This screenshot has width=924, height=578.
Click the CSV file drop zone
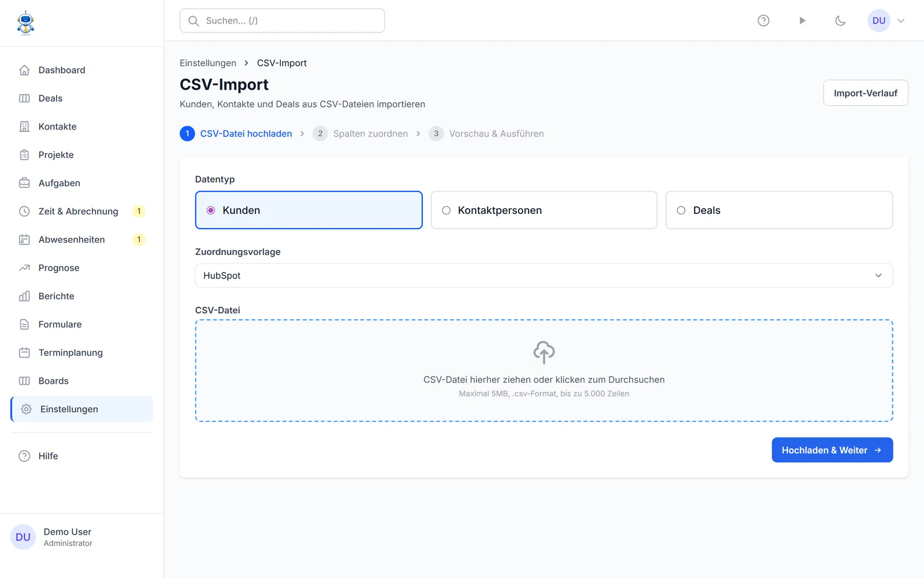pos(544,370)
